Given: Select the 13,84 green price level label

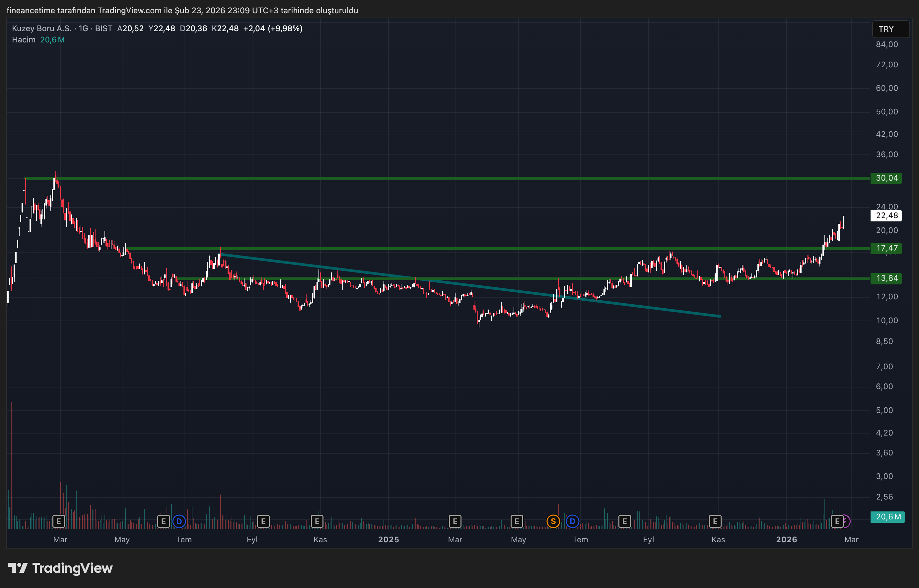Looking at the screenshot, I should click(x=886, y=278).
